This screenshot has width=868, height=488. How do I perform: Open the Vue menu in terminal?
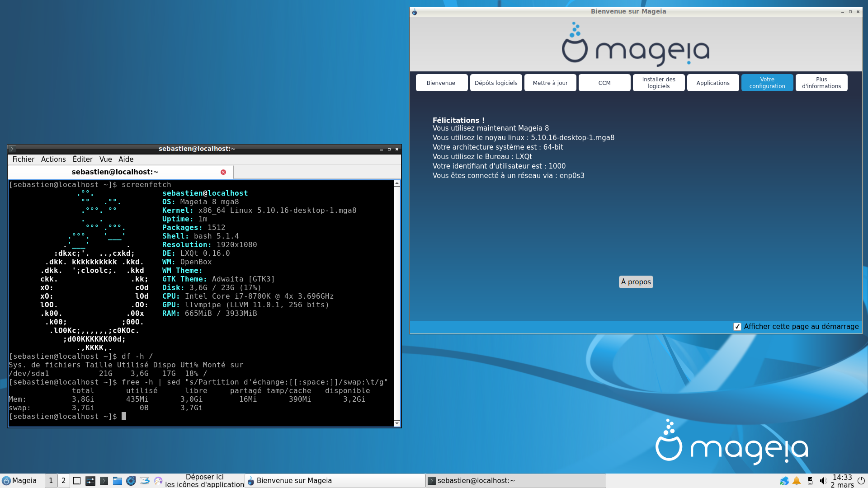click(x=106, y=160)
